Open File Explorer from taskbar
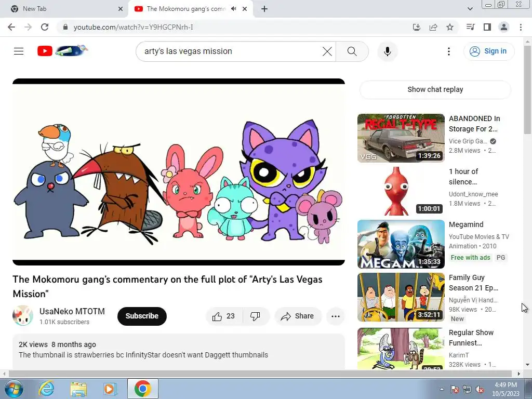The height and width of the screenshot is (399, 532). 78,389
